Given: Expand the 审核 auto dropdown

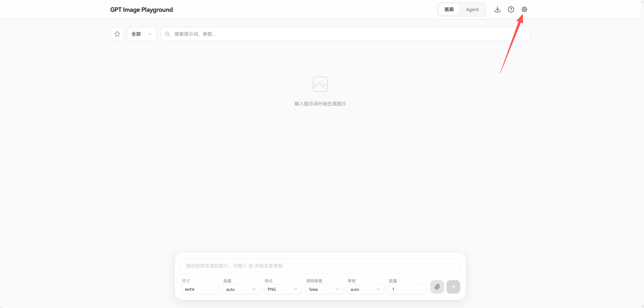Looking at the screenshot, I should (365, 289).
